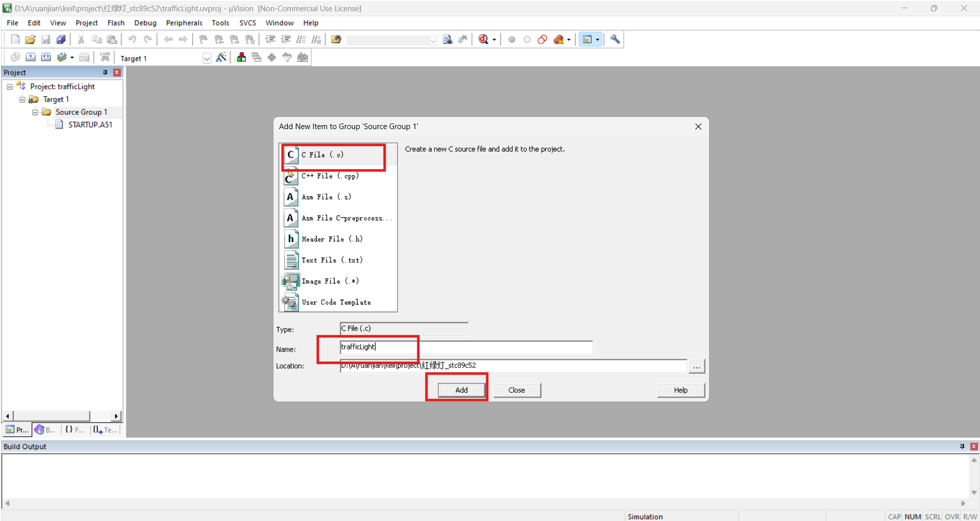Open the window layout dropdown arrow
This screenshot has width=980, height=521.
(598, 40)
